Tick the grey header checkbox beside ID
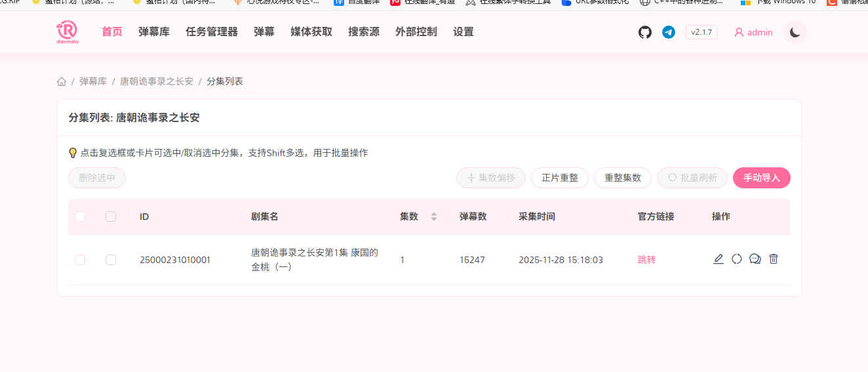 click(x=111, y=217)
